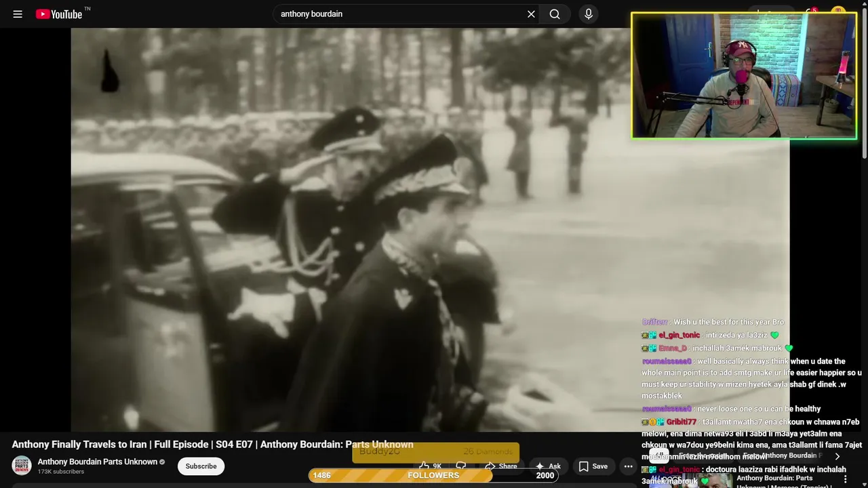The height and width of the screenshot is (488, 868).
Task: Save the video to a playlist
Action: pyautogui.click(x=593, y=466)
